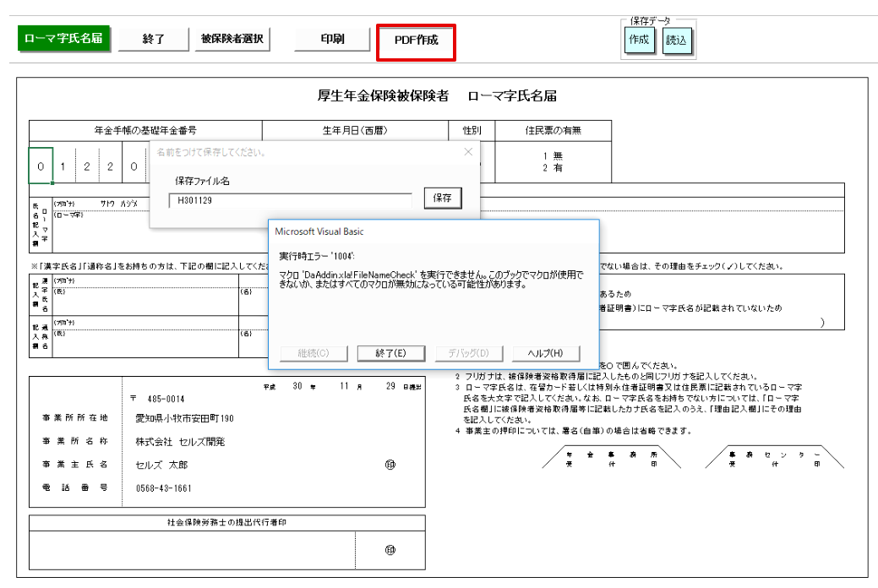Select option 2 有 under 住民票の有無
This screenshot has width=878, height=588.
pyautogui.click(x=553, y=168)
